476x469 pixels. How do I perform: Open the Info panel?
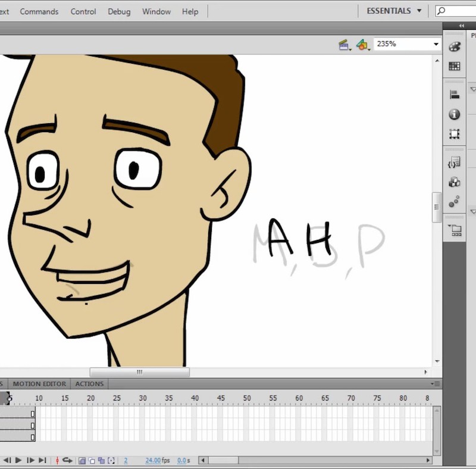click(454, 114)
